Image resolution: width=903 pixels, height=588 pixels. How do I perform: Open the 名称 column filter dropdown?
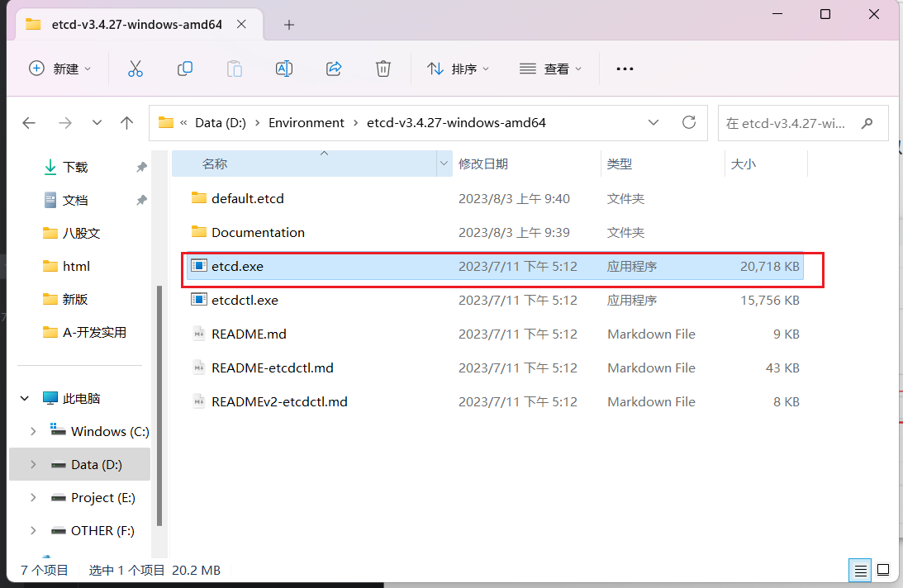click(x=444, y=164)
